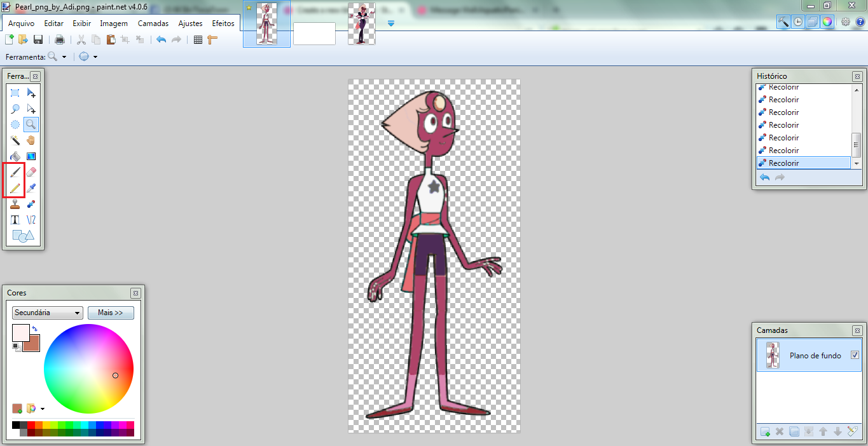Select the Paint Bucket tool
This screenshot has height=446, width=868.
pos(15,156)
